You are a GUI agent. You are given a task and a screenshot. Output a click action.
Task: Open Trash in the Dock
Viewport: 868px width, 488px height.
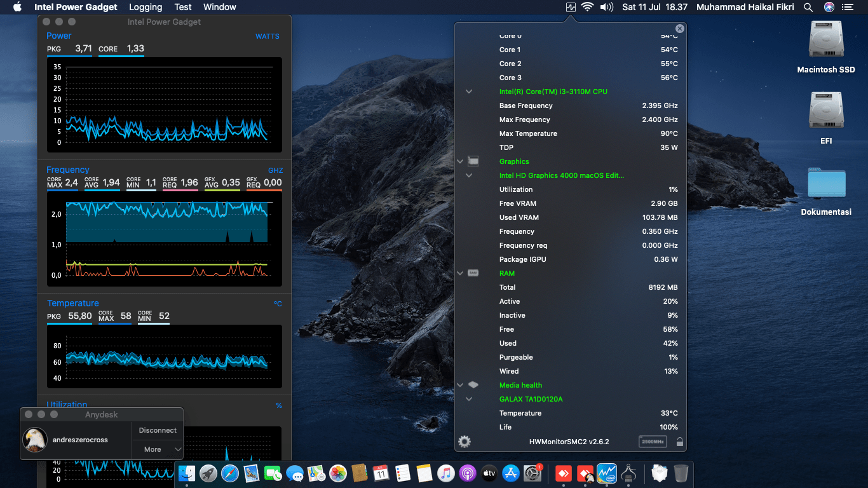pyautogui.click(x=681, y=473)
